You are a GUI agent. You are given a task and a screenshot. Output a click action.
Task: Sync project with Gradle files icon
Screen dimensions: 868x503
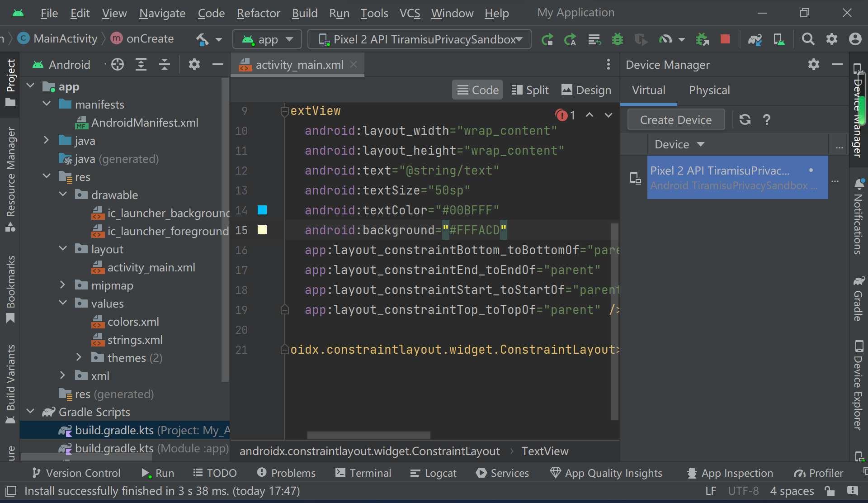755,40
